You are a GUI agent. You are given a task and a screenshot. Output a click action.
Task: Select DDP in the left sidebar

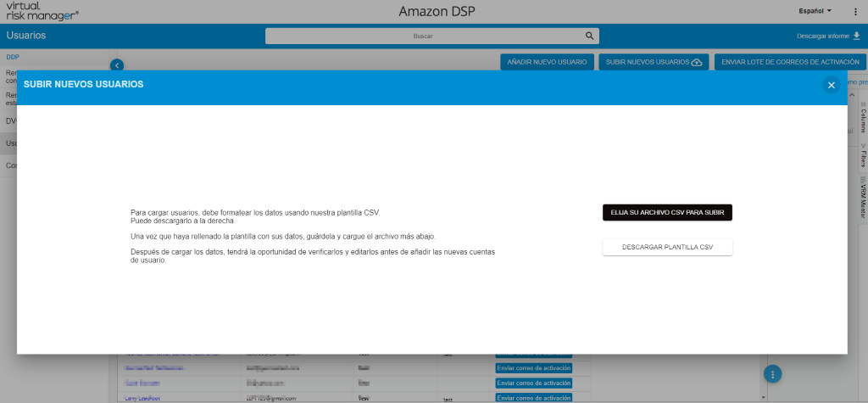(13, 57)
